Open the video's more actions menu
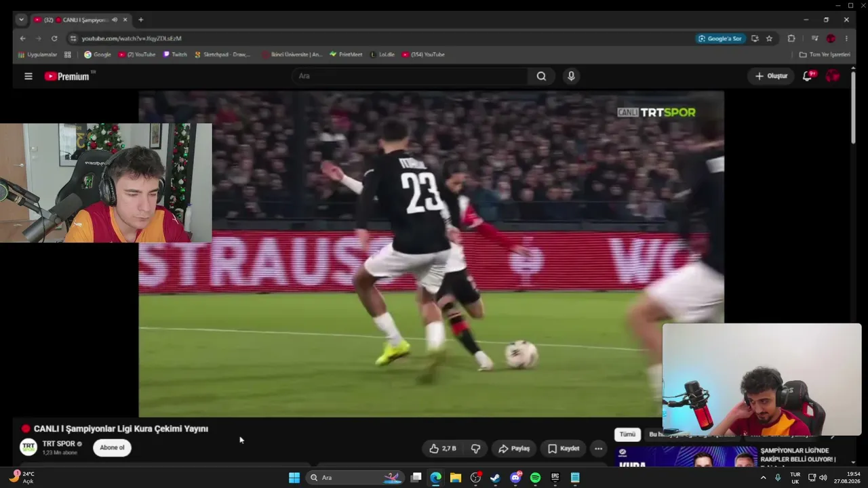 point(598,449)
